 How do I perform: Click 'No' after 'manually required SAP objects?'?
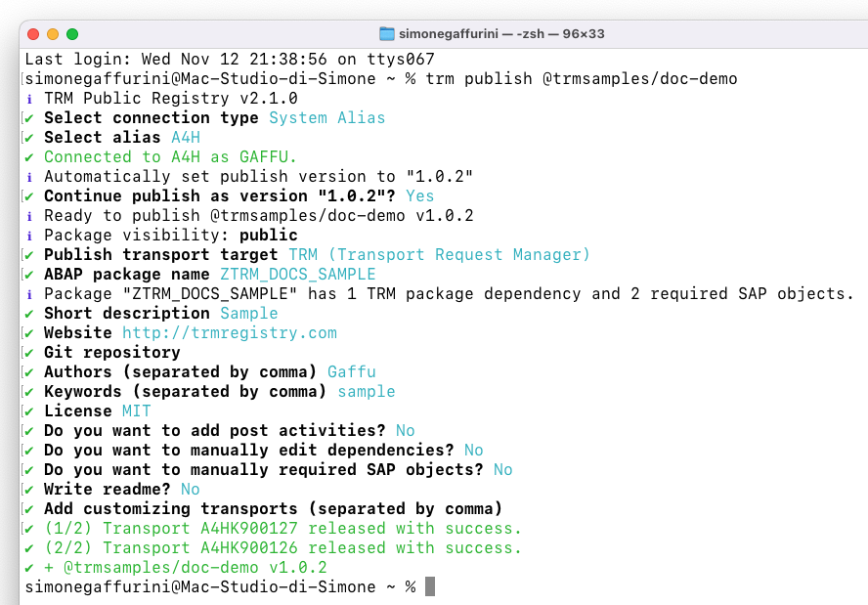503,469
